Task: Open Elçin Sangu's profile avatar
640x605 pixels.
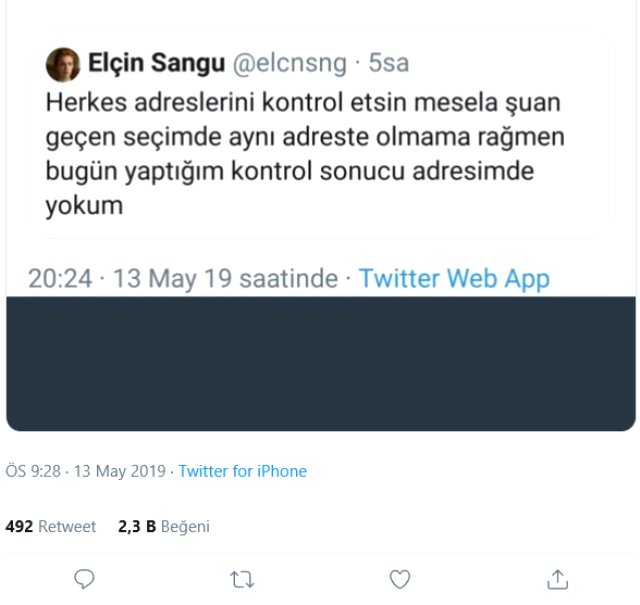Action: point(63,64)
